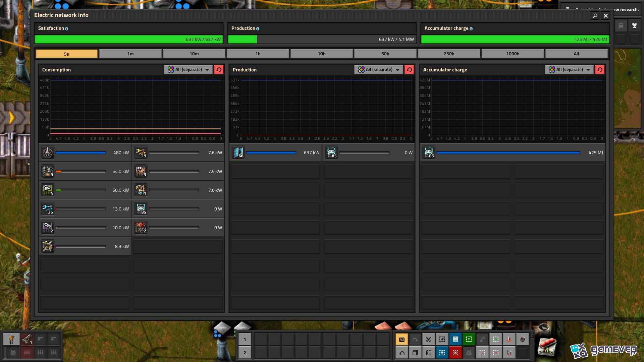Click the Undo arrow in shortcut bar
The image size is (644, 362).
tap(401, 353)
